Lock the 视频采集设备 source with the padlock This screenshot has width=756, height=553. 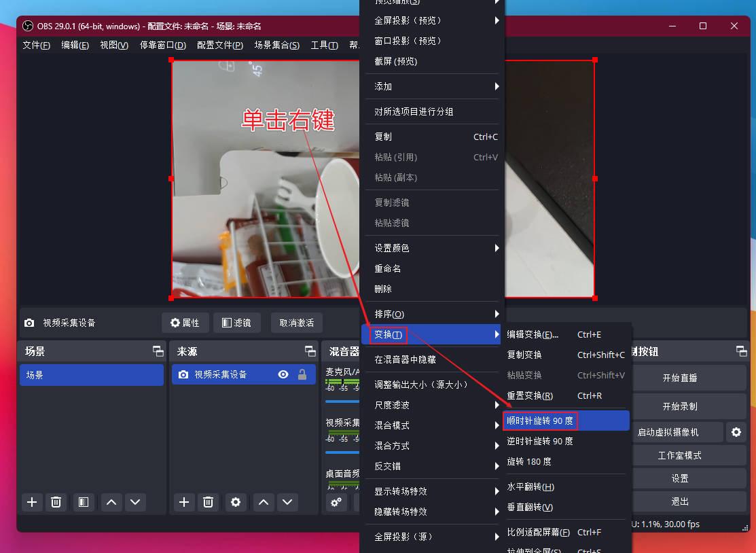click(x=302, y=374)
